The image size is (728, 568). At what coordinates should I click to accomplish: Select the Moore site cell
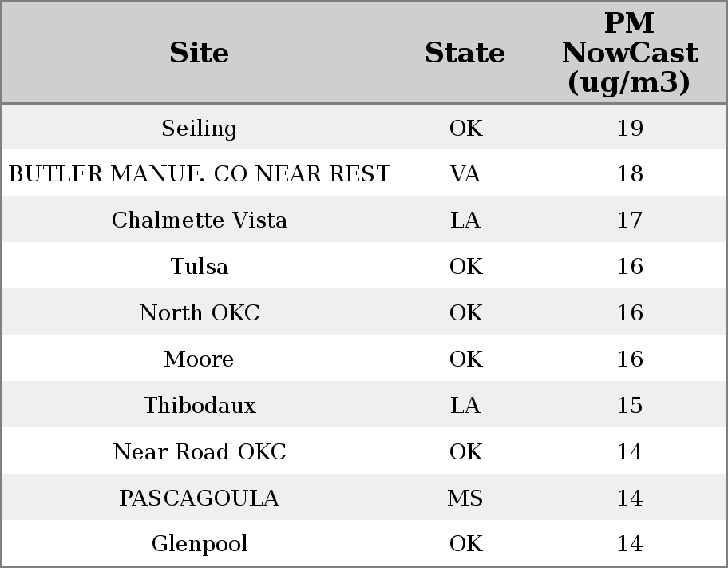point(200,359)
